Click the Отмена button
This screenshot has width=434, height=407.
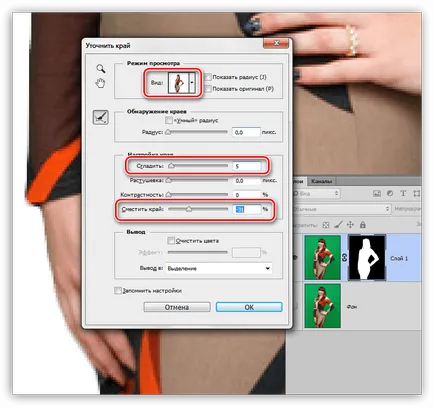[177, 307]
